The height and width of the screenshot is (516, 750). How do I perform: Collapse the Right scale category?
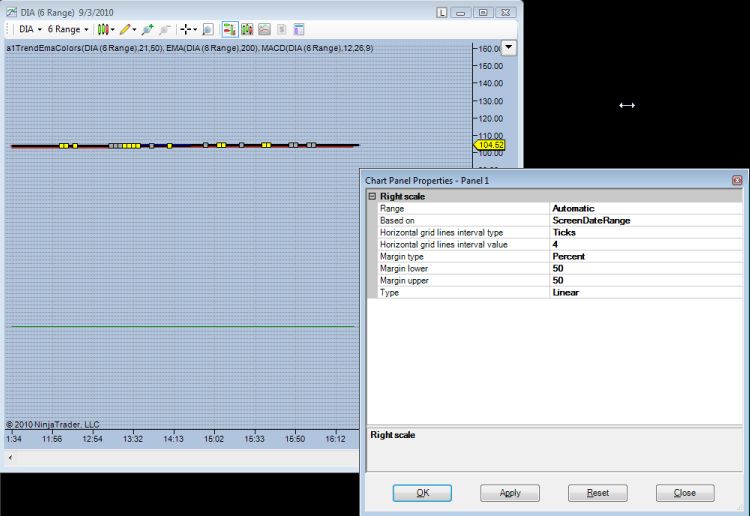pos(372,196)
